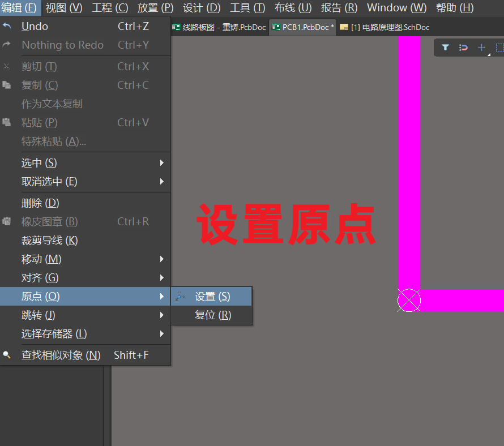Image resolution: width=504 pixels, height=446 pixels.
Task: Switch to the 线路板图 - 重铸.PcbDoc tab
Action: [219, 27]
